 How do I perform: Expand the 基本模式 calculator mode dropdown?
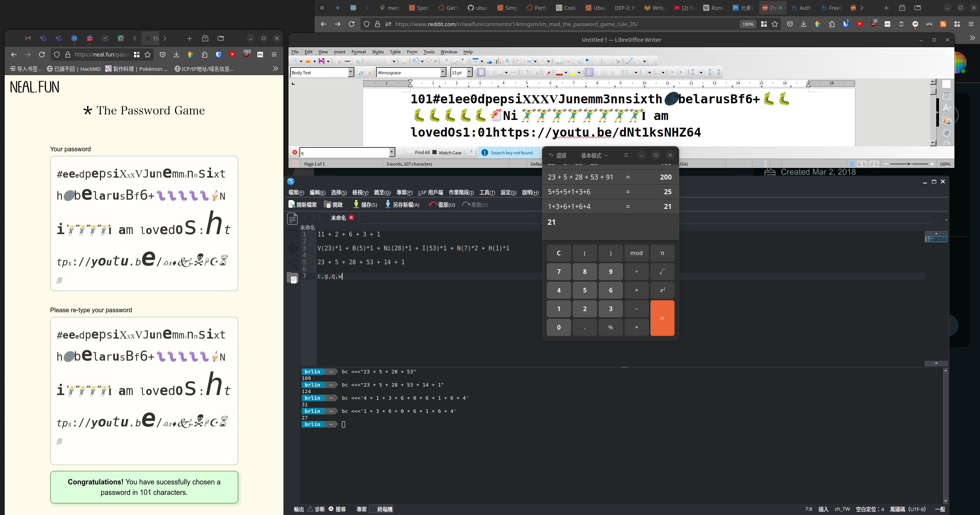tap(594, 156)
